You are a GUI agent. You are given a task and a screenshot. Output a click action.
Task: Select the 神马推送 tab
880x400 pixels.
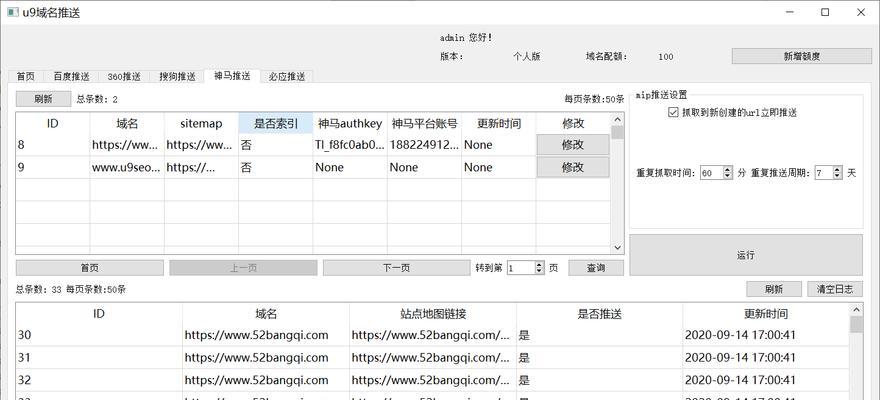232,76
